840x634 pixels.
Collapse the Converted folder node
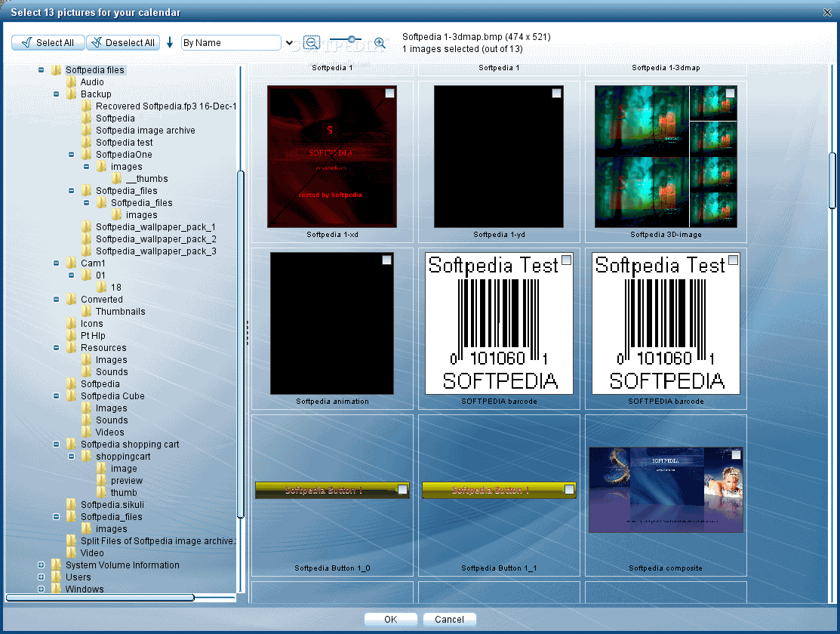coord(57,299)
